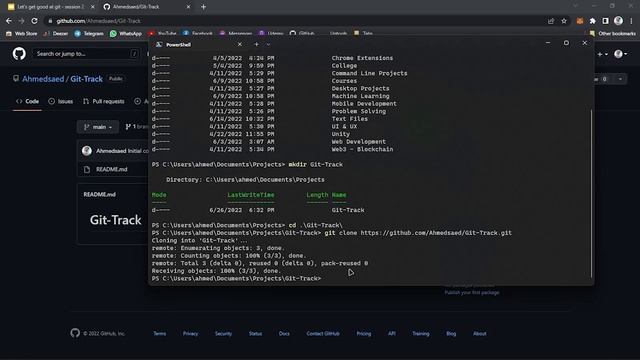The width and height of the screenshot is (640, 360).
Task: Open the Web Store bookmark
Action: coord(22,33)
